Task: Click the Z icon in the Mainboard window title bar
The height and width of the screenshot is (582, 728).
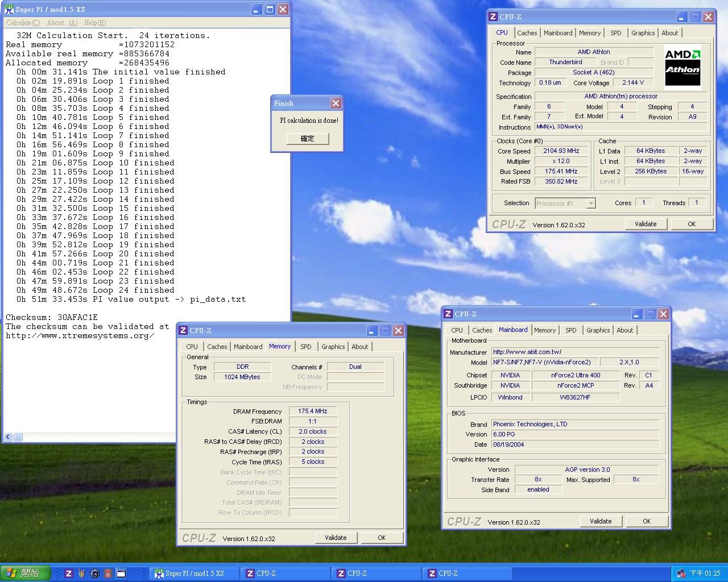Action: click(x=448, y=314)
